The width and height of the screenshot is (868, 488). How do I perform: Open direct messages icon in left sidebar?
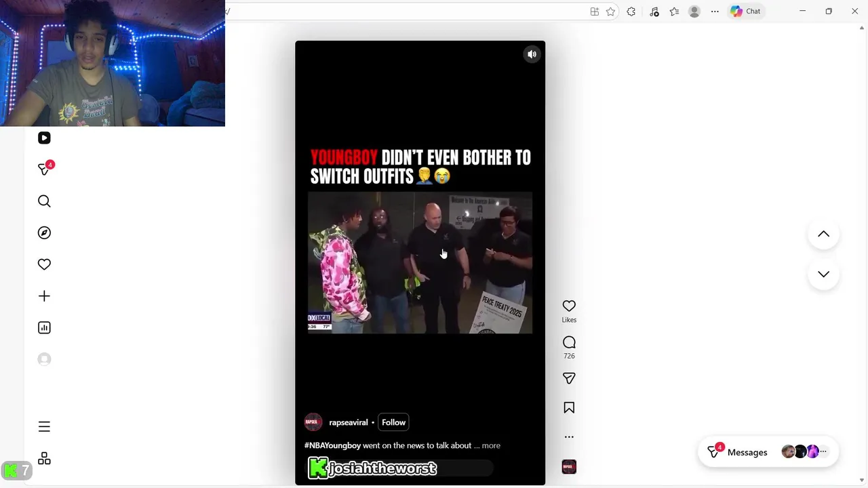click(x=45, y=169)
